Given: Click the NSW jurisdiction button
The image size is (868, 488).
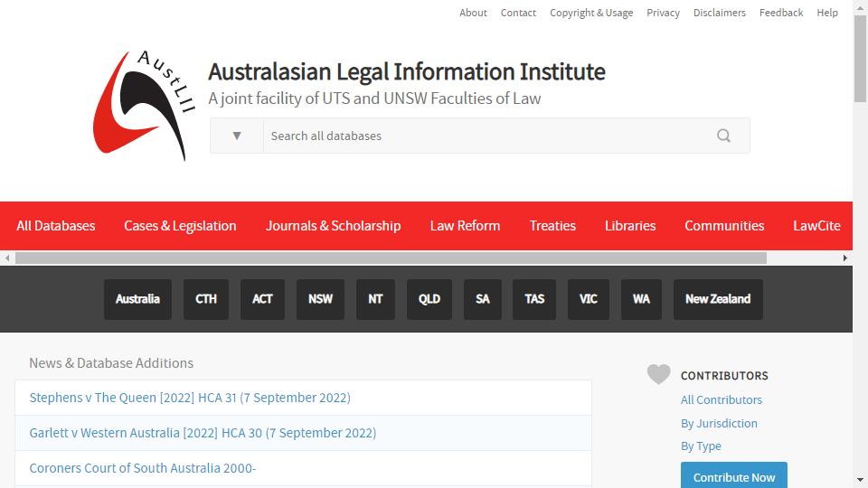Looking at the screenshot, I should (x=320, y=299).
